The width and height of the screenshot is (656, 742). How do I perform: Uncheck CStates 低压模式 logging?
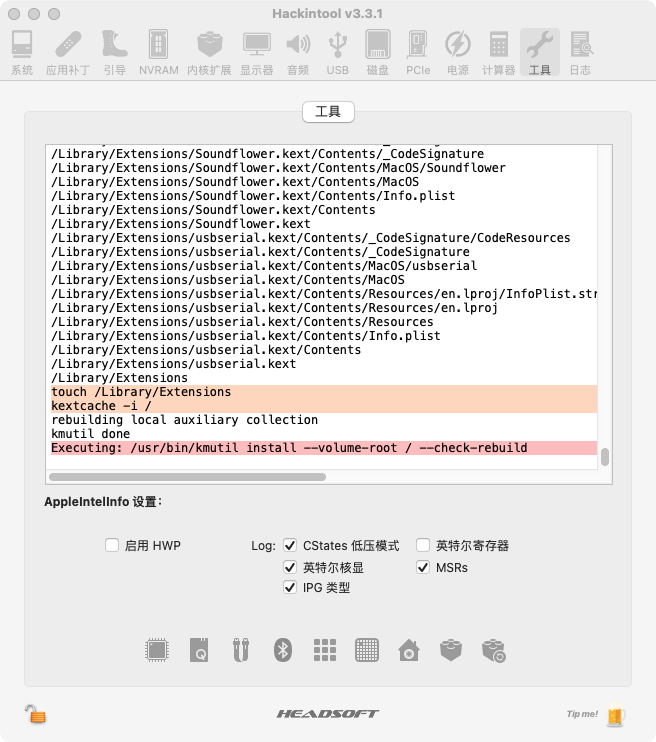point(290,545)
